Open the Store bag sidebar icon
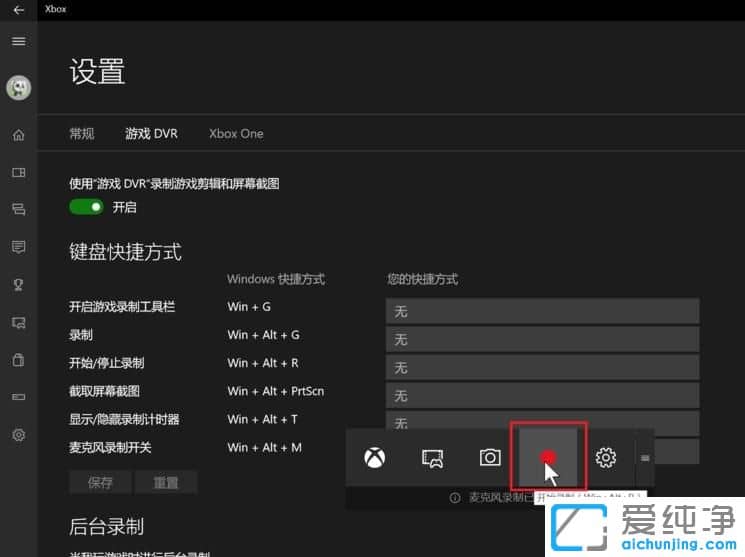745x557 pixels. [19, 360]
